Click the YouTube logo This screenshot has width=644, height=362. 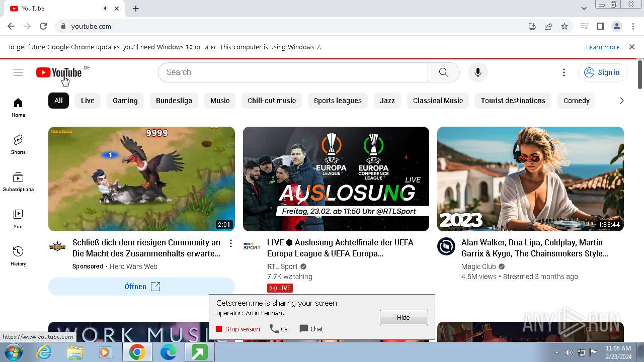59,73
